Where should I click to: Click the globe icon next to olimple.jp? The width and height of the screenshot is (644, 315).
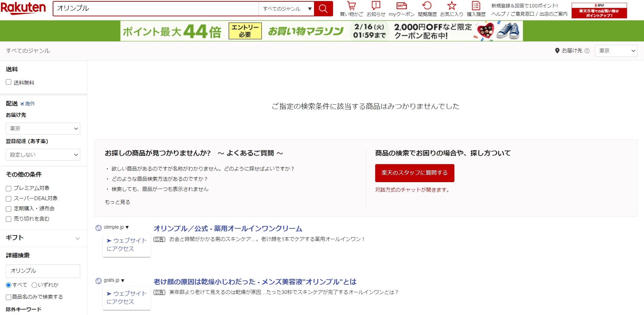click(99, 228)
